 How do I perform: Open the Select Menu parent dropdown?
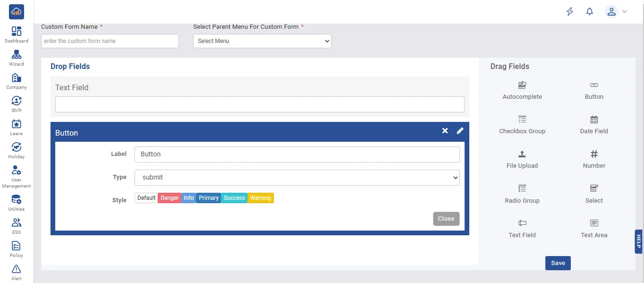(x=262, y=41)
